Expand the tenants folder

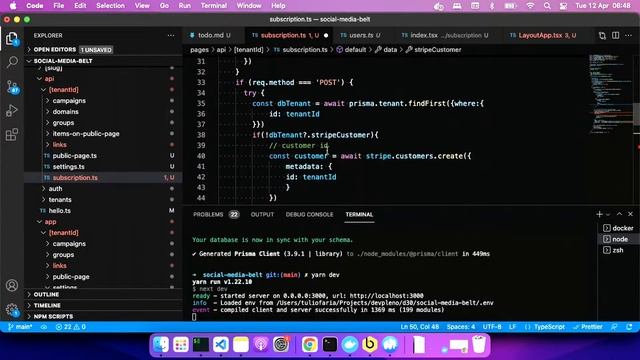[x=60, y=200]
